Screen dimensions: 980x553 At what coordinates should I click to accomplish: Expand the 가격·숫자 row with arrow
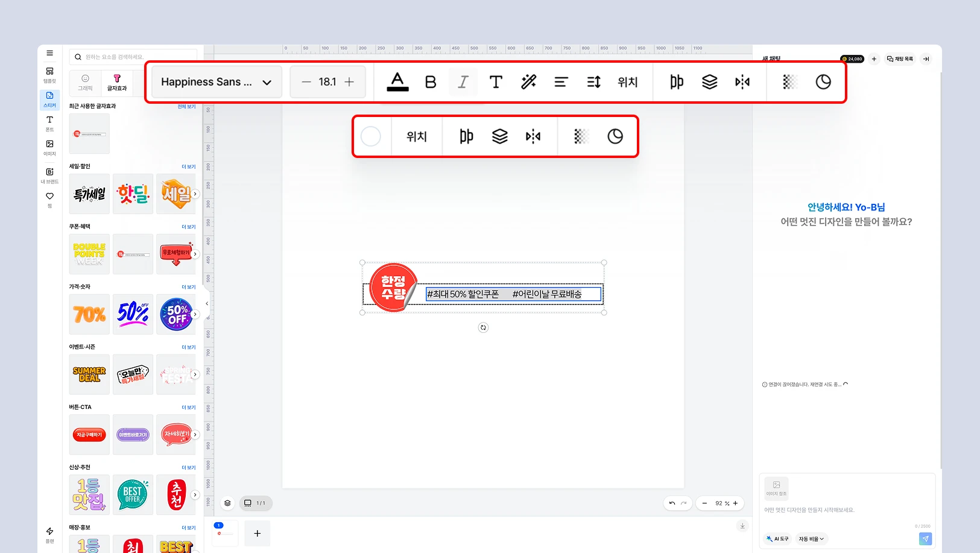pos(195,314)
